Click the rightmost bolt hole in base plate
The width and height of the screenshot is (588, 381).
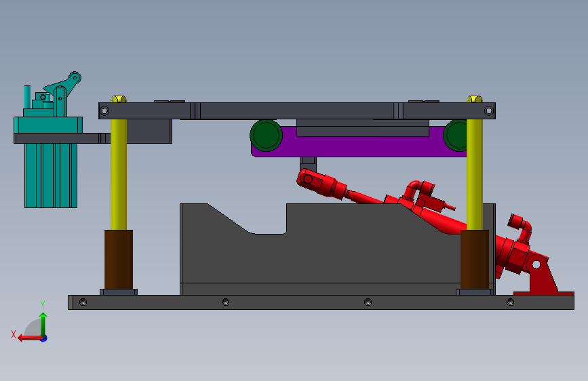(x=511, y=302)
